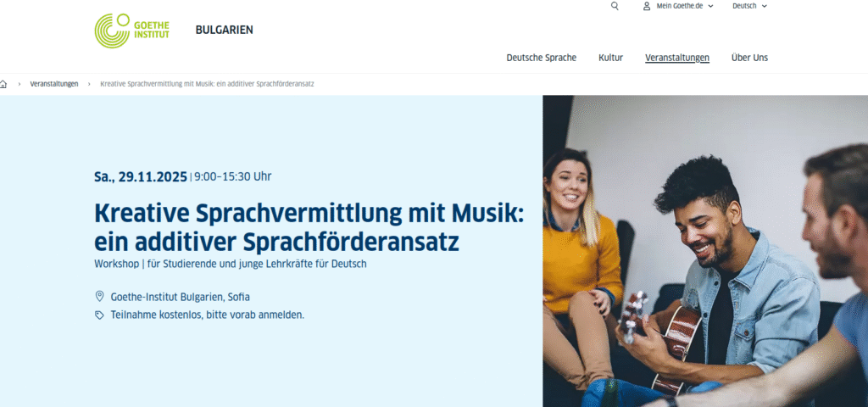Click the event date Sa., 29.11.2025
This screenshot has height=407, width=868.
141,176
